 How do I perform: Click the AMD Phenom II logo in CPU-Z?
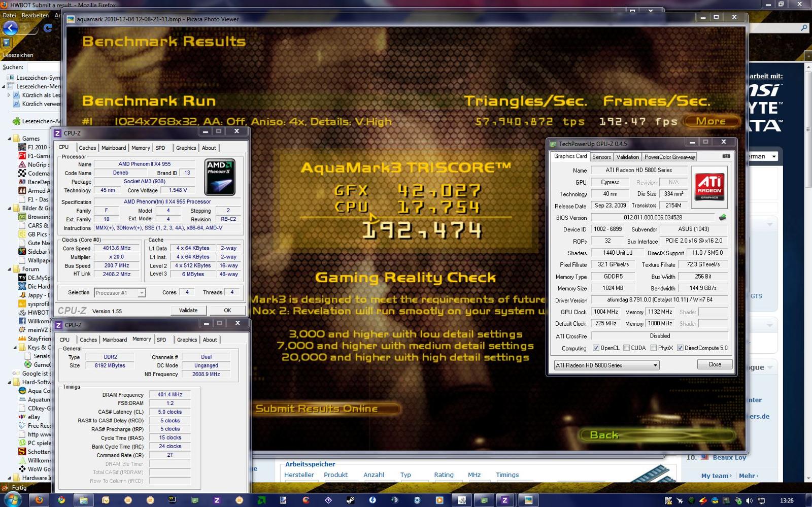click(x=220, y=177)
